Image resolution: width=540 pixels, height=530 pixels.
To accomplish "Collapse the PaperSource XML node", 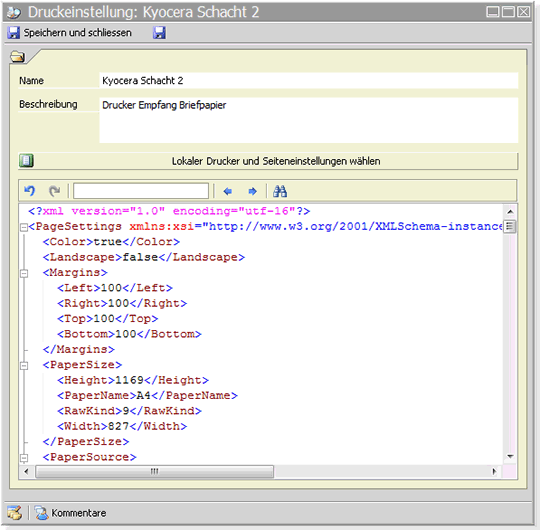I will point(24,458).
